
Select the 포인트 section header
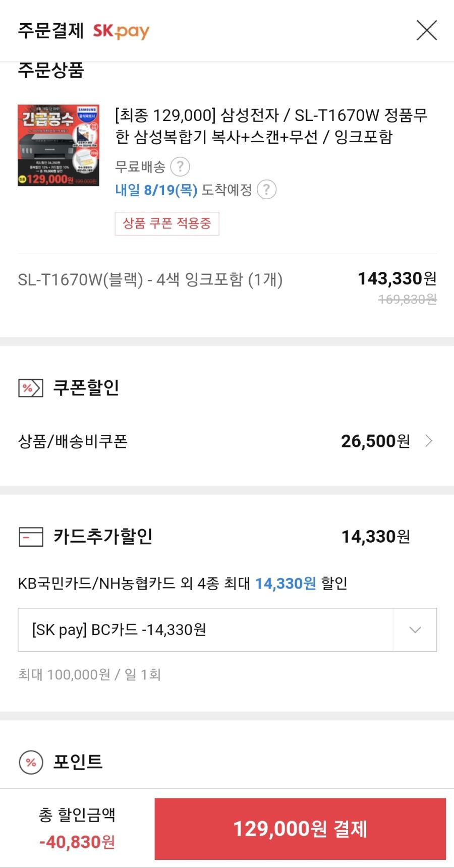click(78, 762)
